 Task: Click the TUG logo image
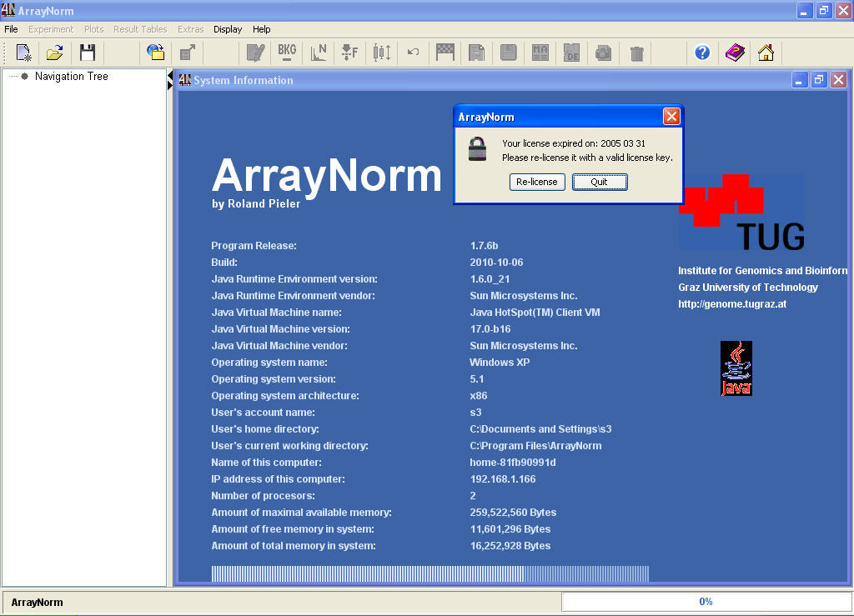pos(741,213)
